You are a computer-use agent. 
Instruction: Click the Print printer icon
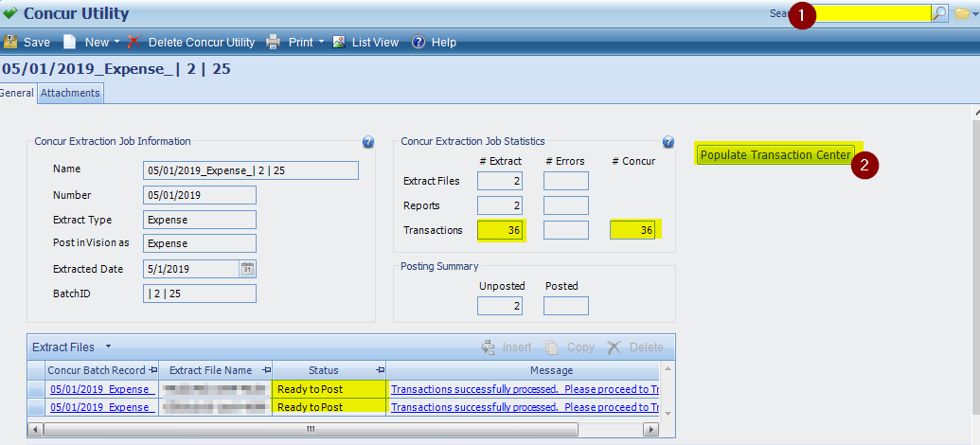pyautogui.click(x=273, y=43)
